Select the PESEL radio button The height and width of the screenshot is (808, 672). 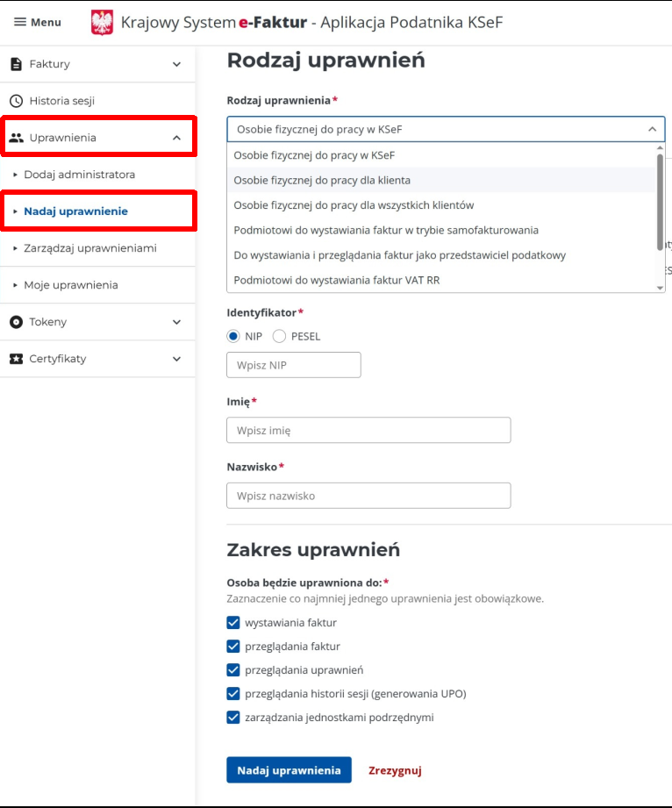click(x=280, y=336)
